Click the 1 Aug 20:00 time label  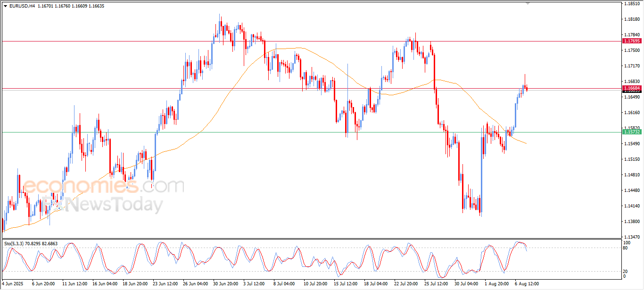[x=497, y=284]
